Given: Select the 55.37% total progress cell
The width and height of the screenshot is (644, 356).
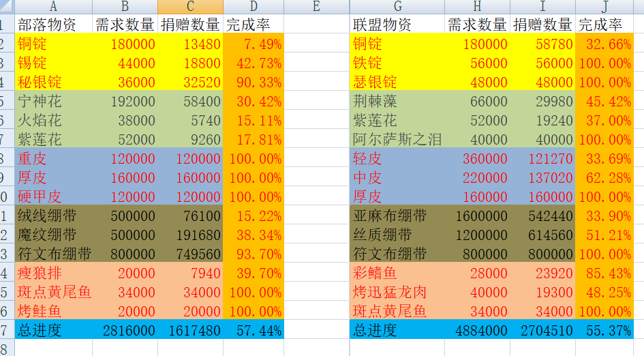Looking at the screenshot, I should [604, 331].
